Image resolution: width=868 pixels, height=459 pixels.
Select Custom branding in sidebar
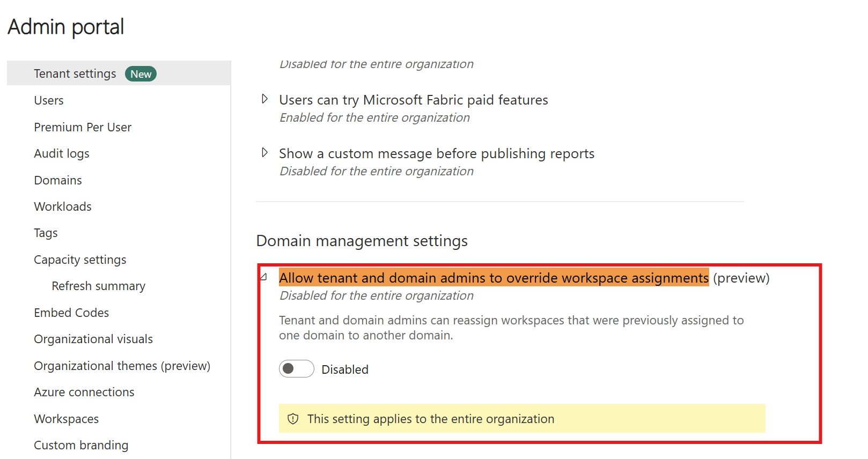click(81, 445)
